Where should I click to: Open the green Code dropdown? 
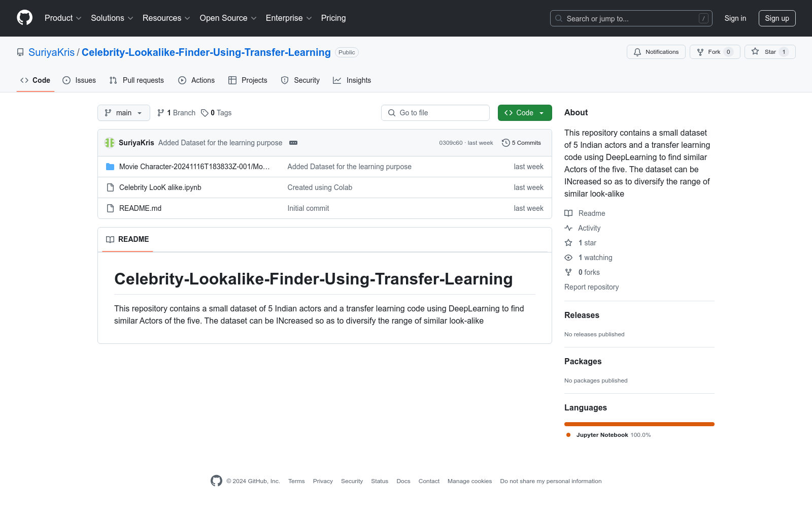click(525, 113)
